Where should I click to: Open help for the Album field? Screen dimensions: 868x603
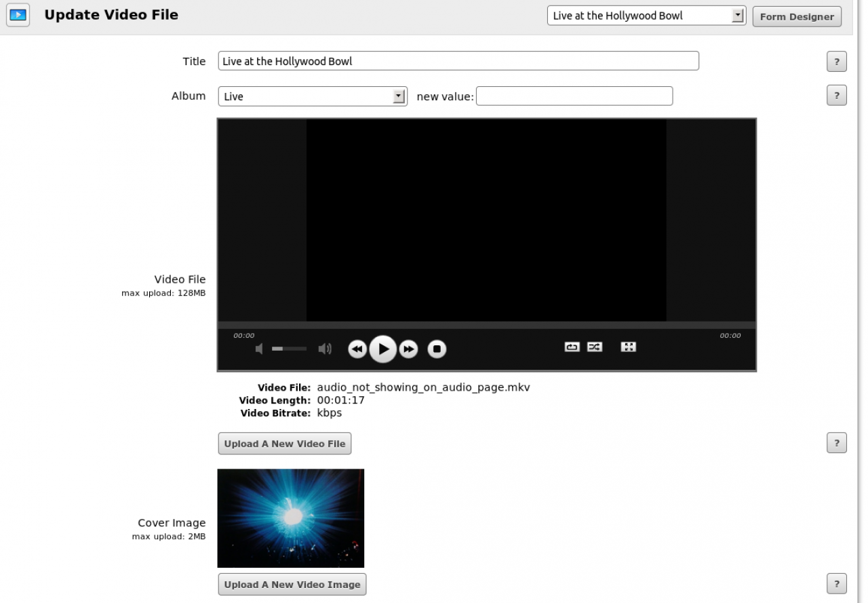836,96
